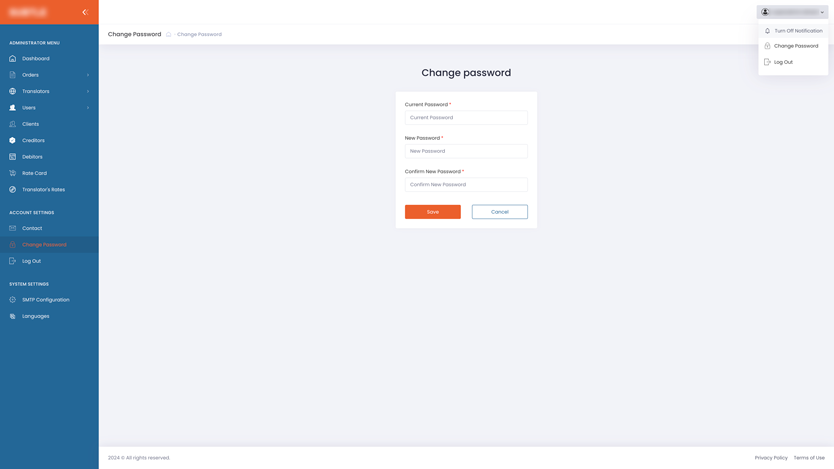Click the Clients icon in sidebar
The image size is (834, 469).
tap(13, 124)
